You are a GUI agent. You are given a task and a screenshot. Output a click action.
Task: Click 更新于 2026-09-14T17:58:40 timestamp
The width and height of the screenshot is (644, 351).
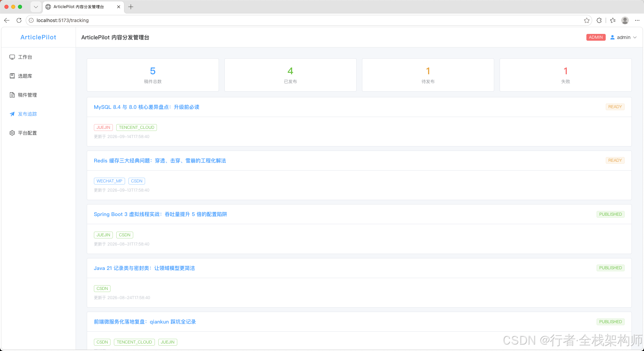click(122, 137)
